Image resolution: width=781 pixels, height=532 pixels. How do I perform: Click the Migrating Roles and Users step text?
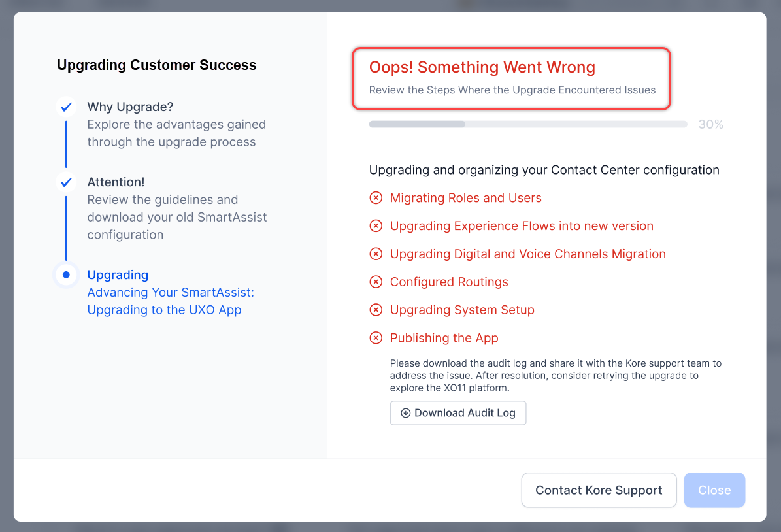[465, 198]
